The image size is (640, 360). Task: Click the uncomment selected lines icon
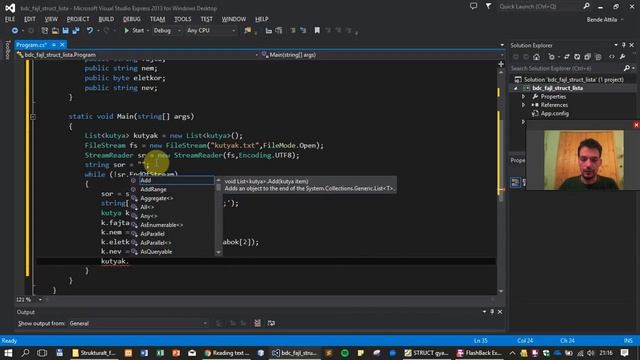[x=303, y=31]
